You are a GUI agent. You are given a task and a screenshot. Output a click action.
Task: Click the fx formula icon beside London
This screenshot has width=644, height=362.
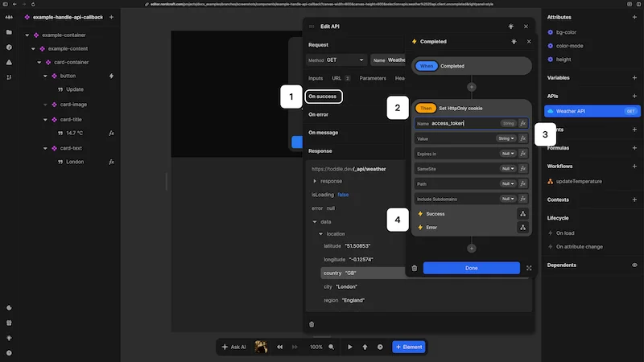pos(111,162)
